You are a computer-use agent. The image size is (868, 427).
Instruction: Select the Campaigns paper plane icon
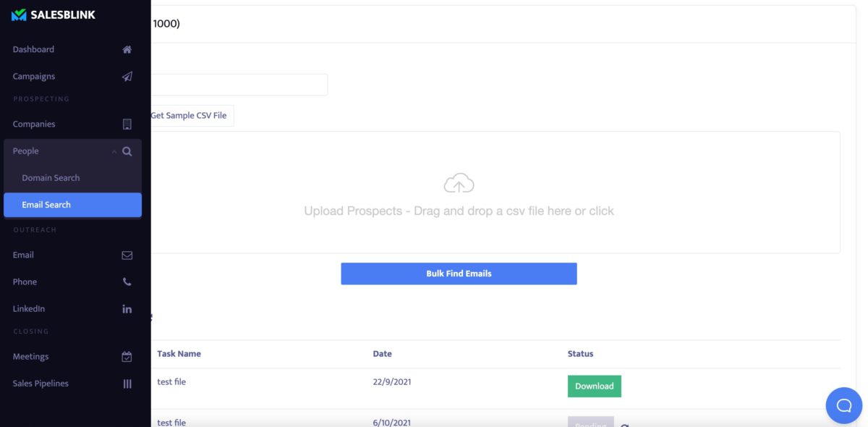point(127,76)
